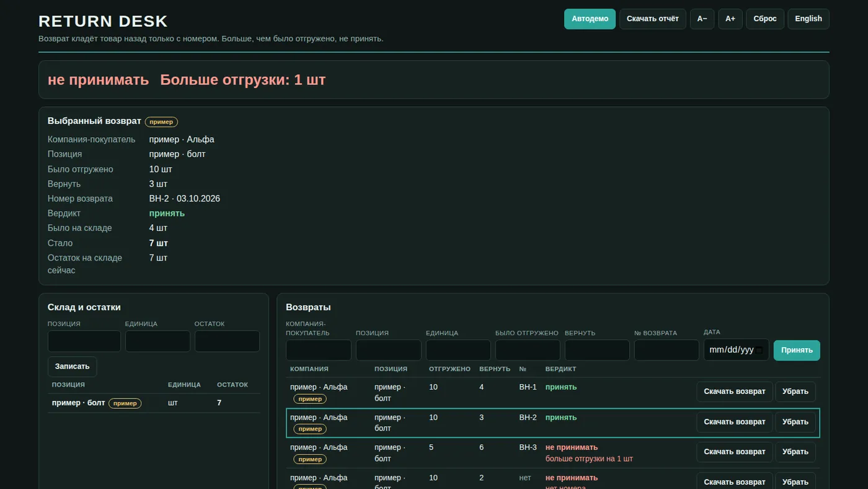Decrease font size with A− button
This screenshot has height=489, width=868.
702,19
